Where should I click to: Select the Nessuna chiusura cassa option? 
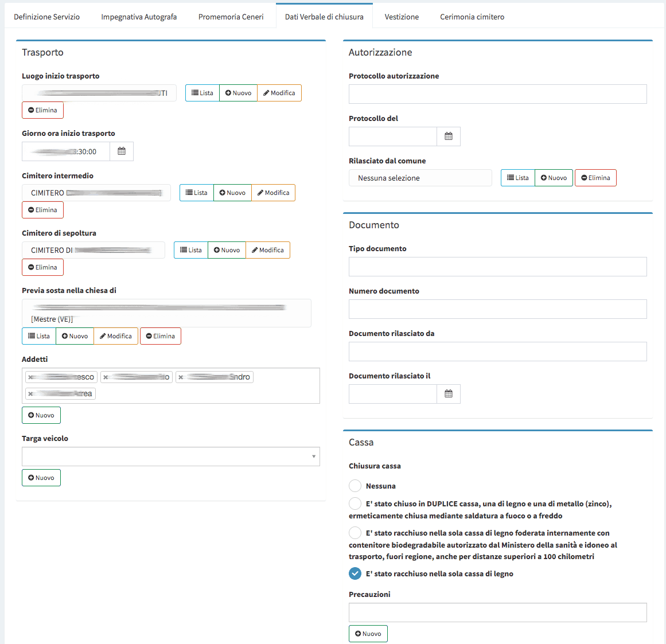point(355,486)
